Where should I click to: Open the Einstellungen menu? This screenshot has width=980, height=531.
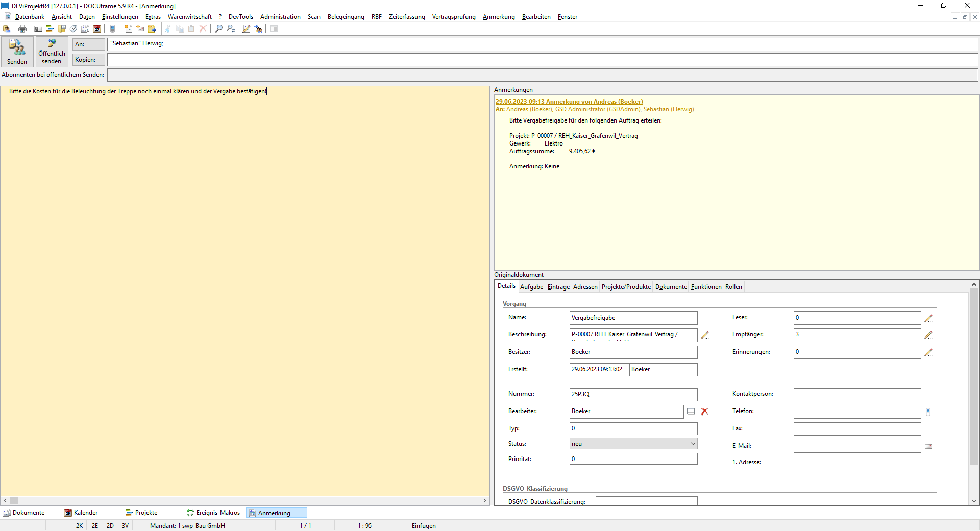pos(120,17)
